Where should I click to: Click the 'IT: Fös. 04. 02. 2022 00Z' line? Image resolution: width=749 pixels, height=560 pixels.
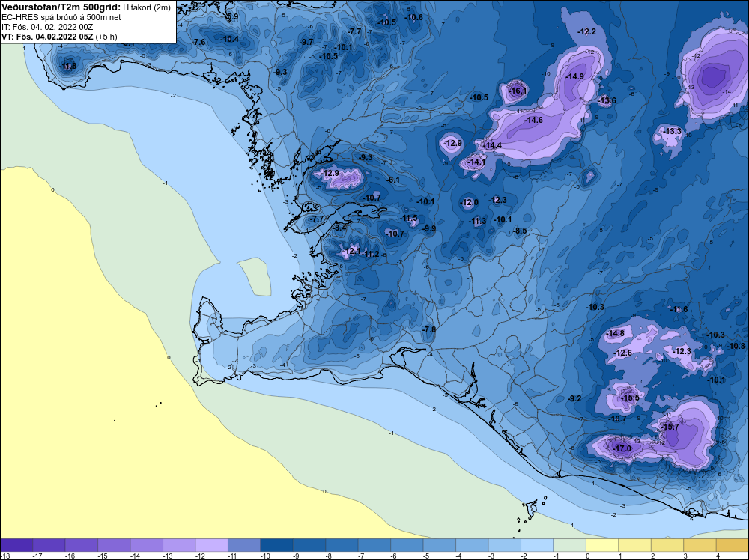[x=47, y=27]
